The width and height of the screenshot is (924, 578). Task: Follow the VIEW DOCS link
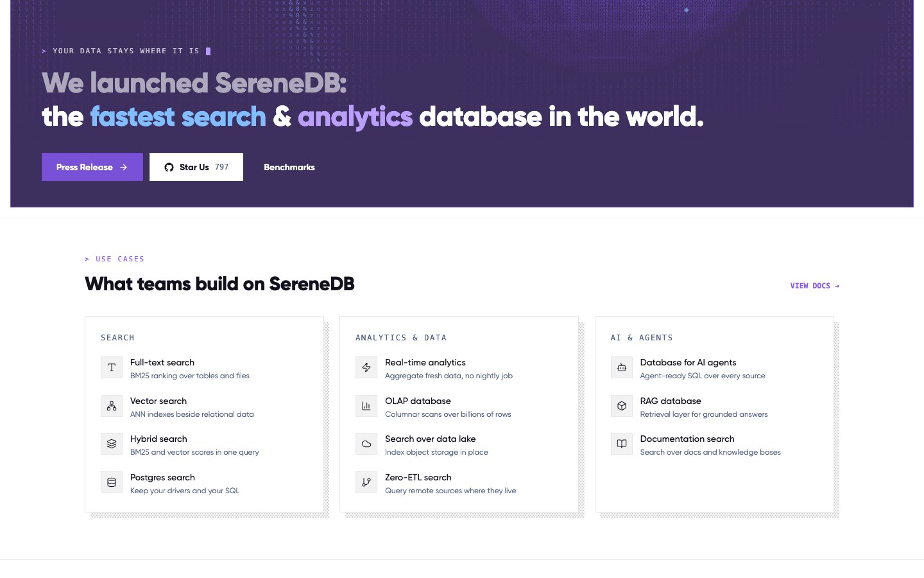(815, 286)
